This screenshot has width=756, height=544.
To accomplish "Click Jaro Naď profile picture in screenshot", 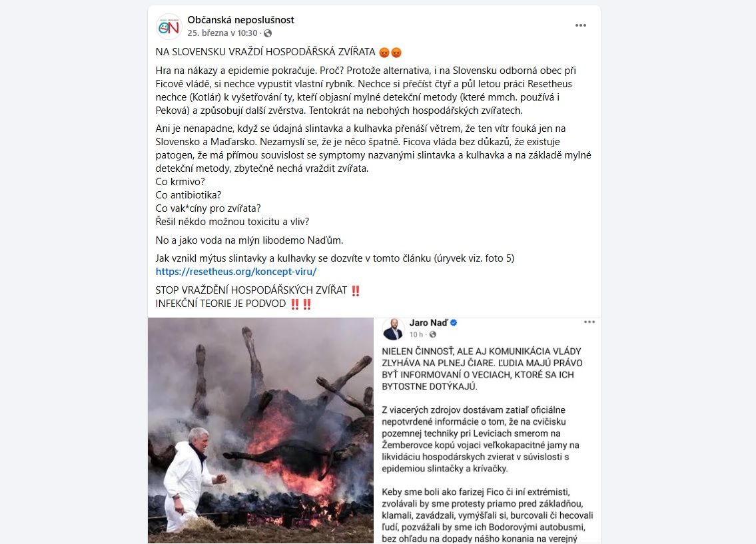I will (x=393, y=329).
